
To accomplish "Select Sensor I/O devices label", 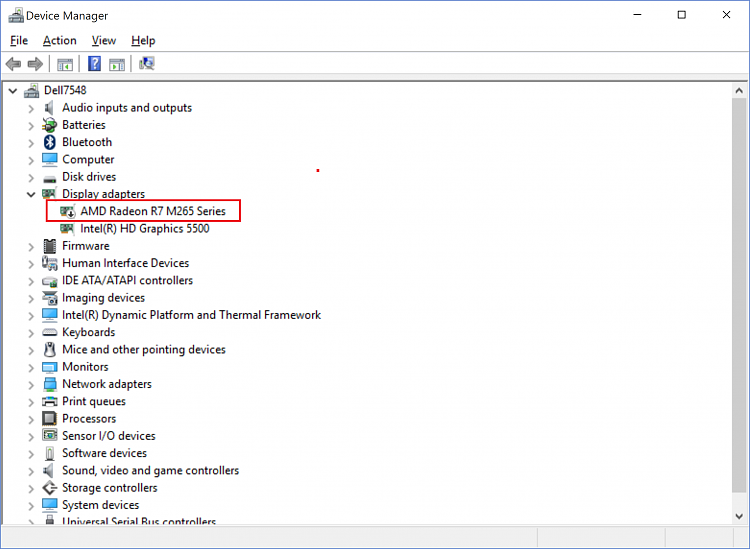I will point(109,436).
